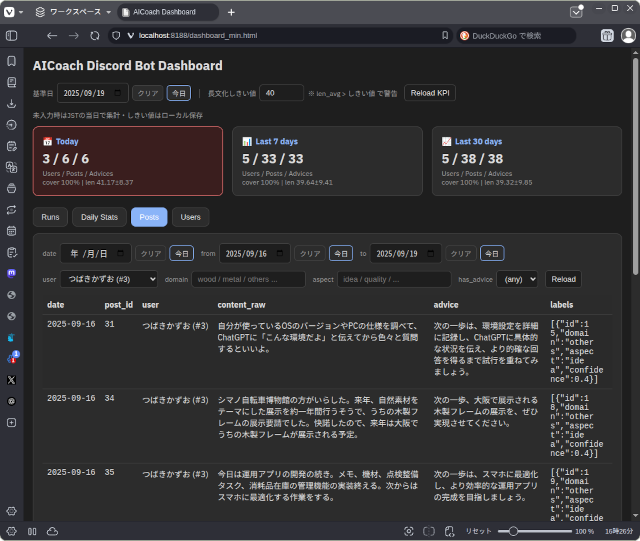Switch to the Runs tab
640x541 pixels.
[50, 217]
